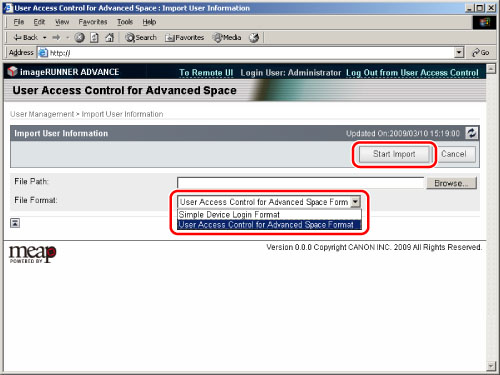
Task: Open the Favorites toolbar button
Action: click(x=184, y=38)
